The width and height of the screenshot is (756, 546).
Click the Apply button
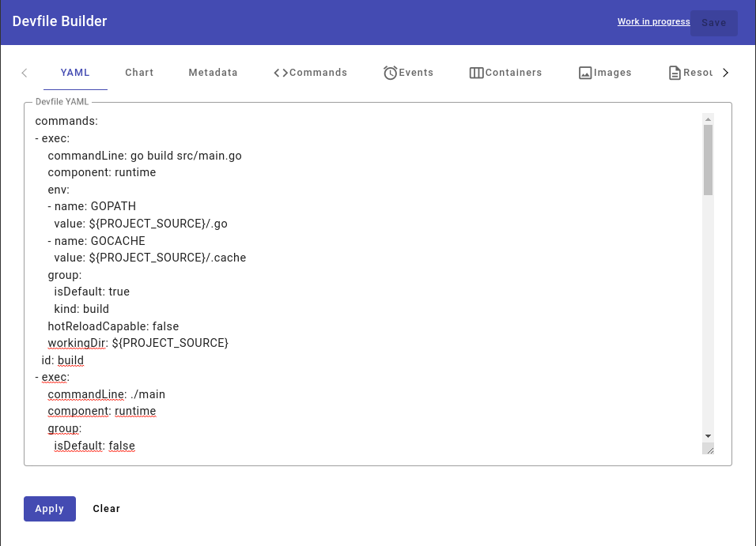pyautogui.click(x=49, y=508)
